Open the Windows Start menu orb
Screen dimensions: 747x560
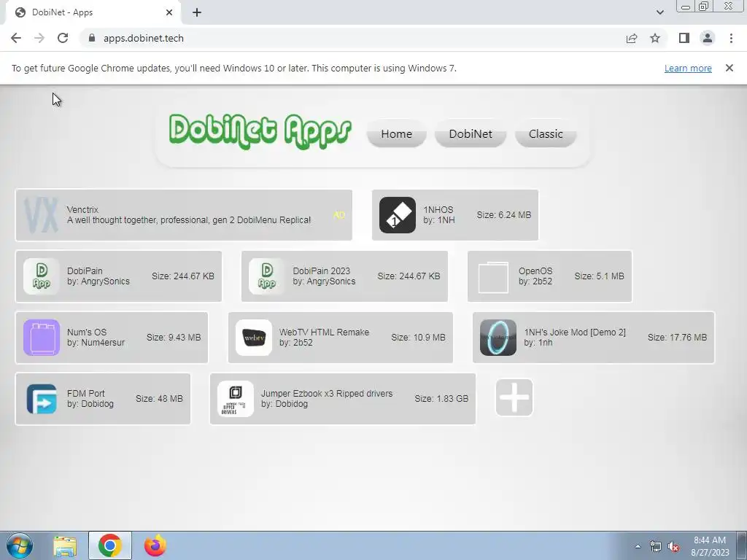(20, 545)
